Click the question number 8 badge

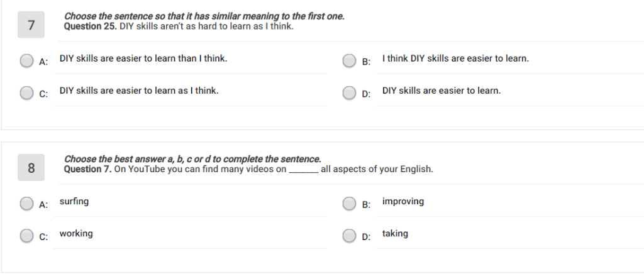[31, 168]
